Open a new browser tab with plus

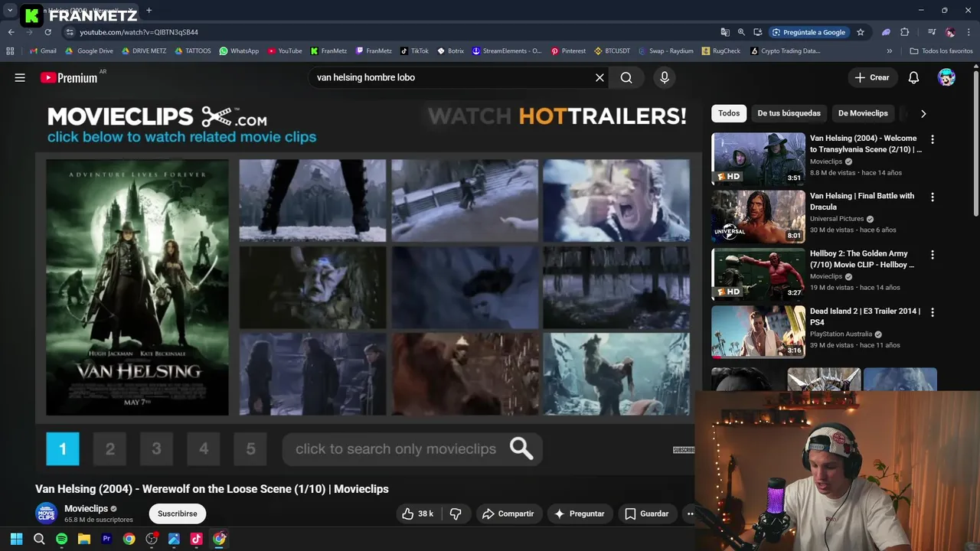coord(149,11)
